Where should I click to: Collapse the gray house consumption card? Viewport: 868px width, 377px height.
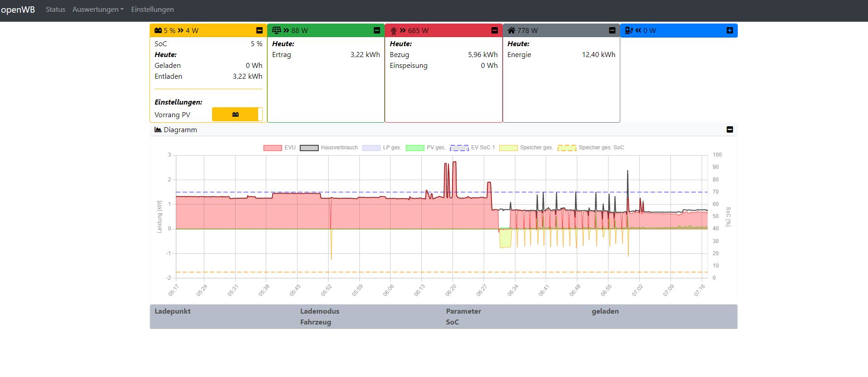[612, 30]
